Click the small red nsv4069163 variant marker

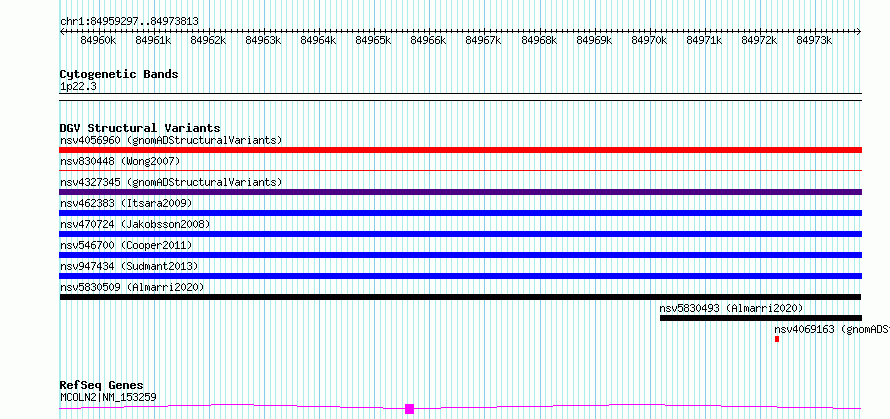(777, 339)
